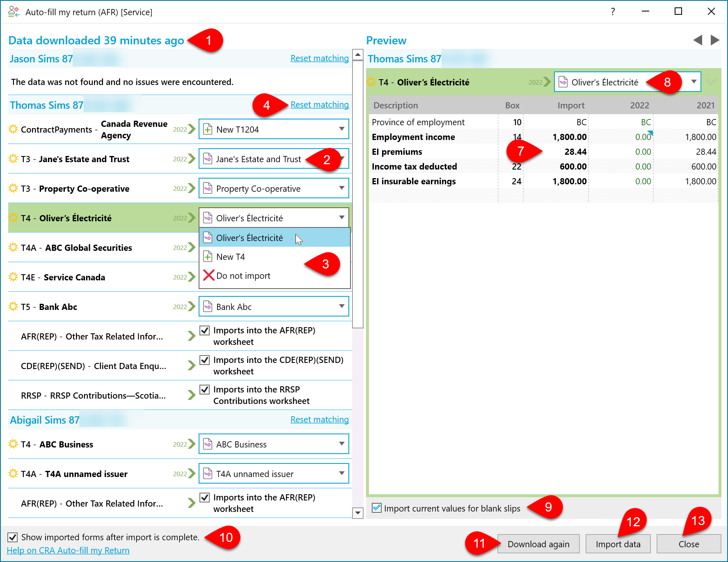Click star icon beside T5 Bank Abc
Viewport: 728px width, 562px height.
pyautogui.click(x=13, y=306)
